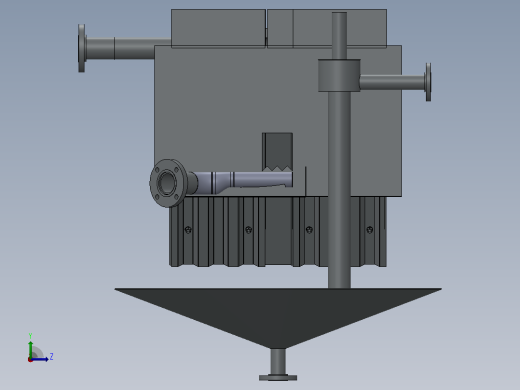This screenshot has height=390, width=520.
Task: Click the blue Z axis label of the triad
Action: (x=51, y=356)
